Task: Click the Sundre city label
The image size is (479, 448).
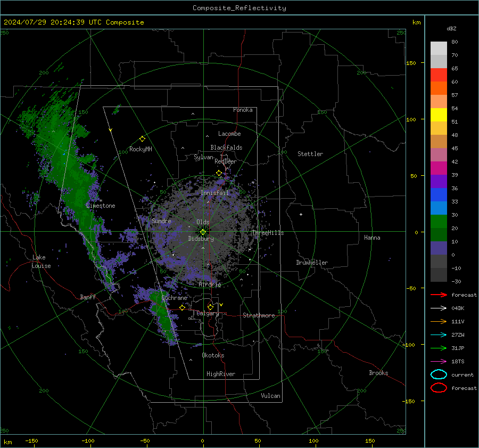Action: tap(161, 221)
